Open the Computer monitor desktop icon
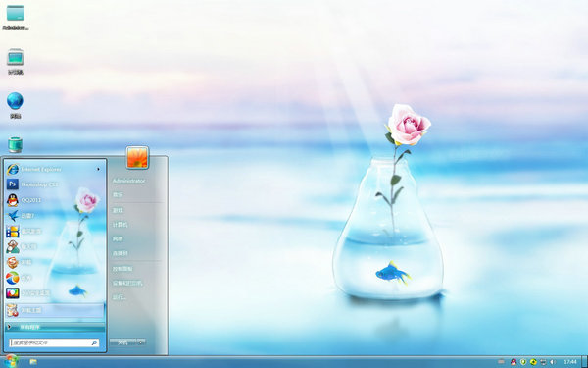Image resolution: width=588 pixels, height=368 pixels. click(15, 61)
